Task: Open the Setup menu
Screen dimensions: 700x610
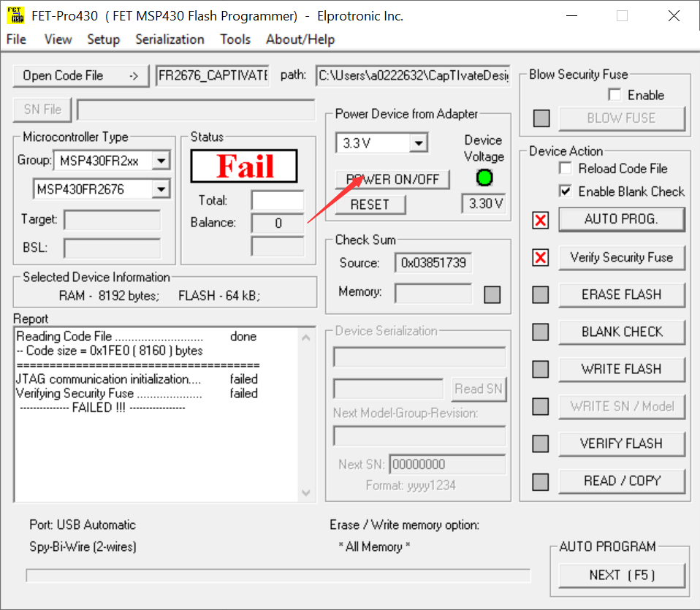Action: pyautogui.click(x=103, y=39)
